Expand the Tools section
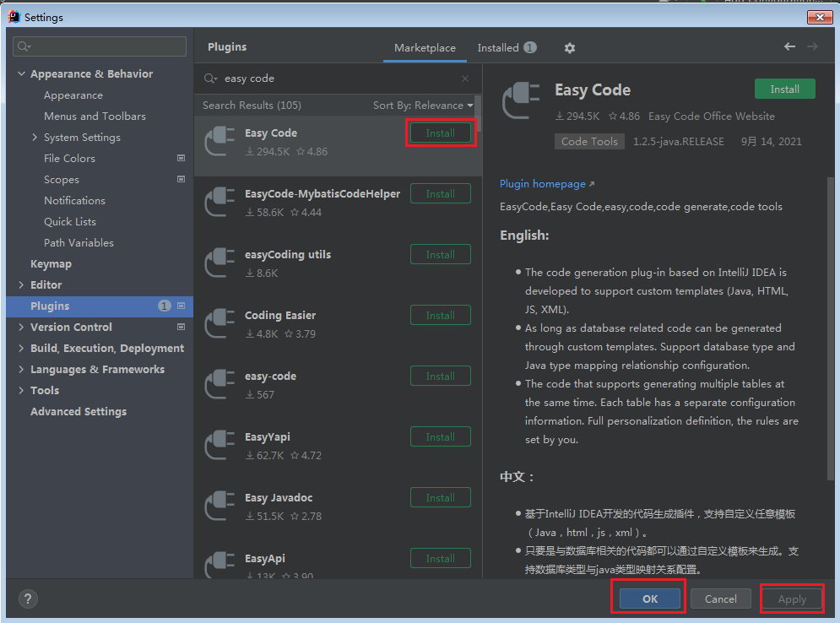Screen dimensions: 840x623 pos(21,391)
